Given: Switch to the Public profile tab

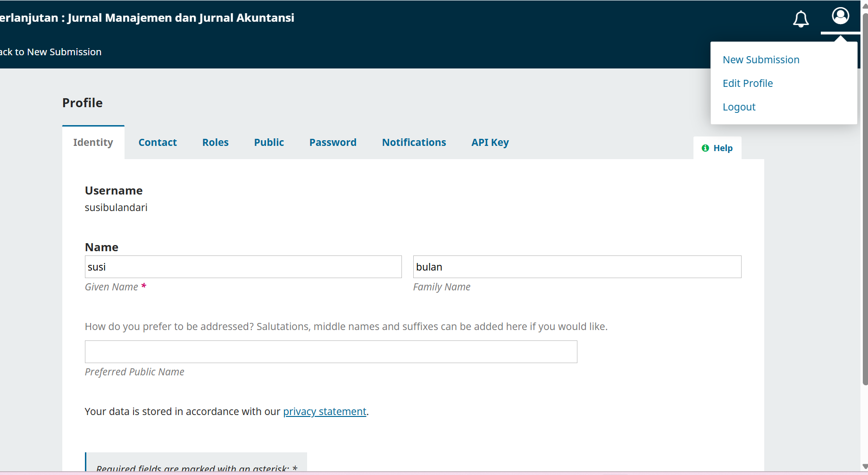Looking at the screenshot, I should click(x=269, y=143).
